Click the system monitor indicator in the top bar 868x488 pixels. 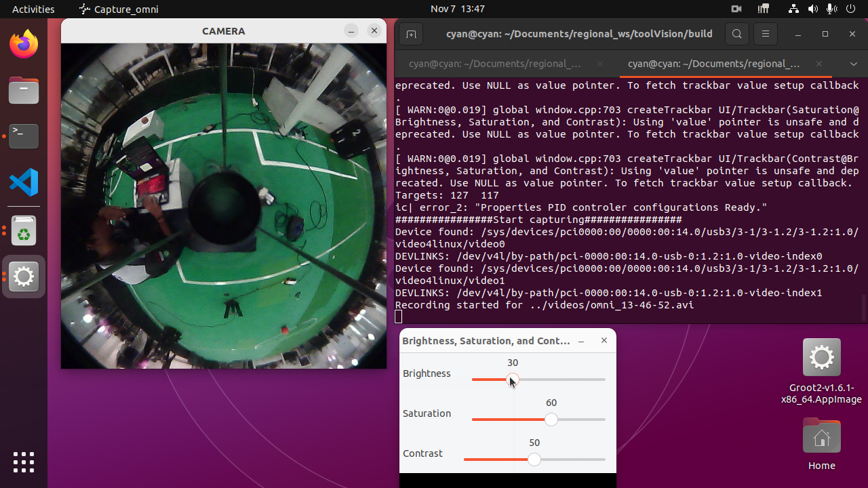coord(764,9)
